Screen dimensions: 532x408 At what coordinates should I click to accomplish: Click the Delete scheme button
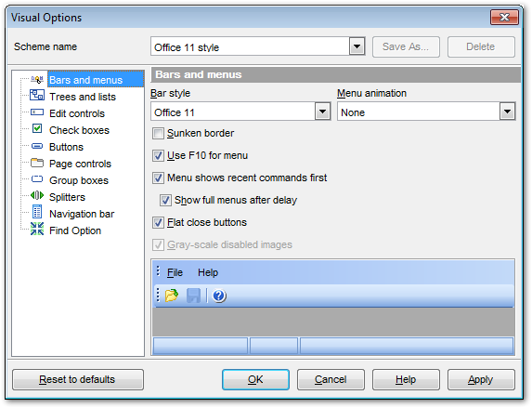pyautogui.click(x=481, y=46)
